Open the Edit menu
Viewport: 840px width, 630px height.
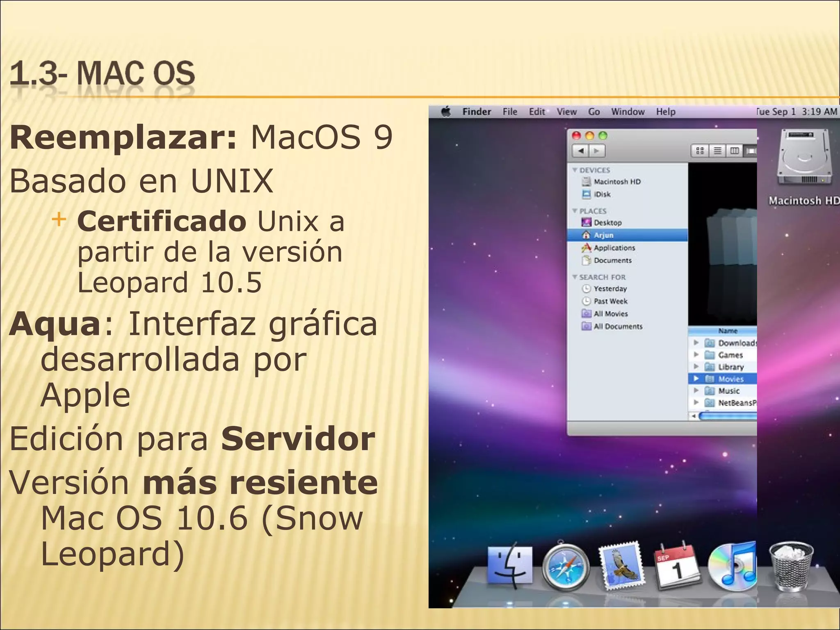click(x=537, y=112)
